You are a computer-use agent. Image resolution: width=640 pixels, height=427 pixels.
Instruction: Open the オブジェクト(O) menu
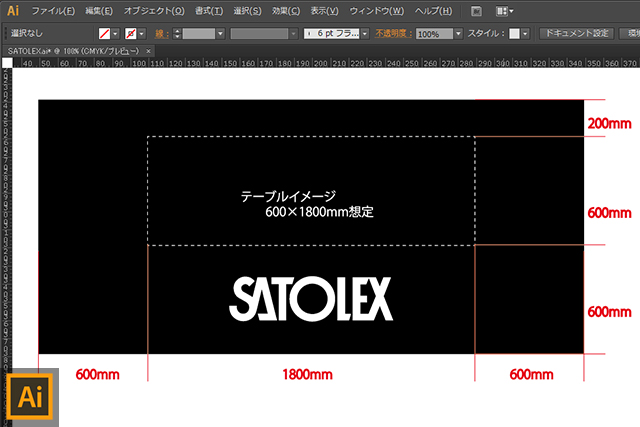click(x=154, y=11)
